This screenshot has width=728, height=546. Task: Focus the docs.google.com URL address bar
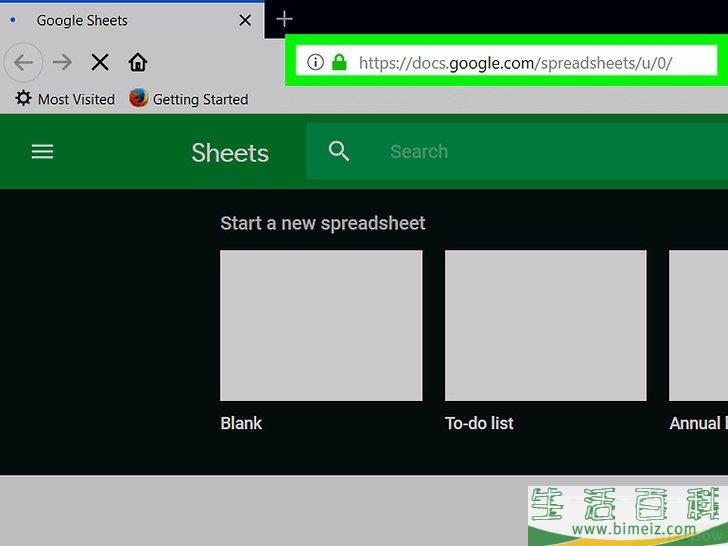pyautogui.click(x=507, y=60)
